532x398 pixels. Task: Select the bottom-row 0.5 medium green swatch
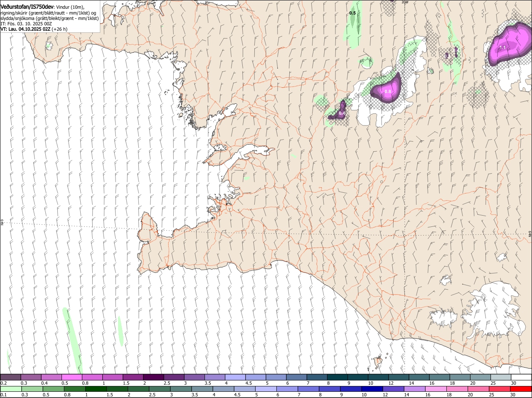(x=53, y=389)
